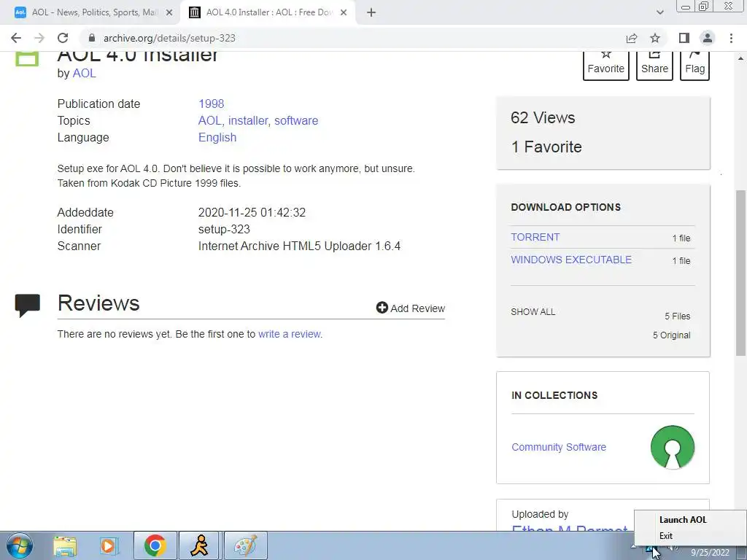Close the AOL News tab
Viewport: 747px width, 560px height.
pos(169,12)
